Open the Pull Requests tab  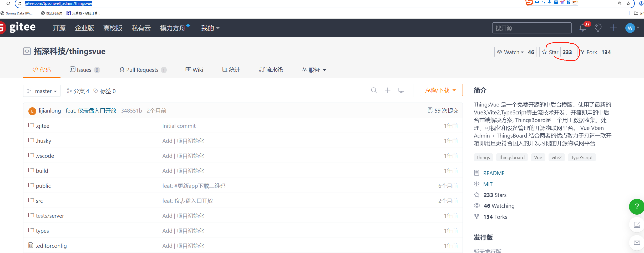[x=143, y=70]
